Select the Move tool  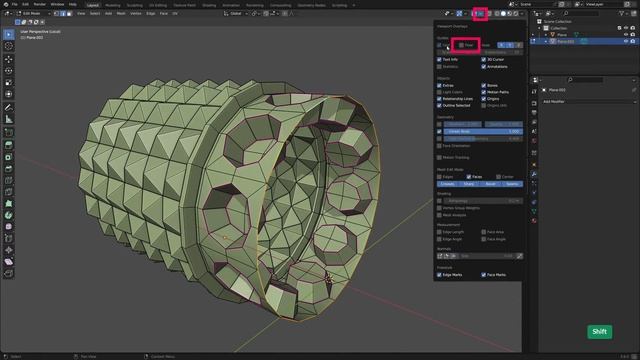pyautogui.click(x=9, y=59)
